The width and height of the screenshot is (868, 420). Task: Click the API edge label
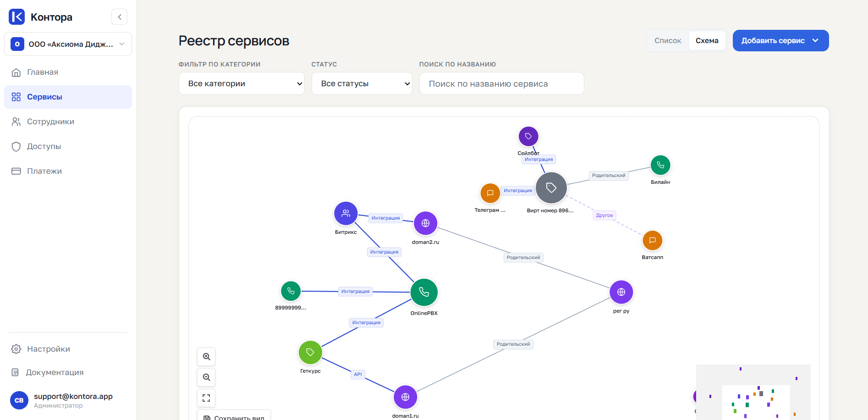(x=358, y=374)
